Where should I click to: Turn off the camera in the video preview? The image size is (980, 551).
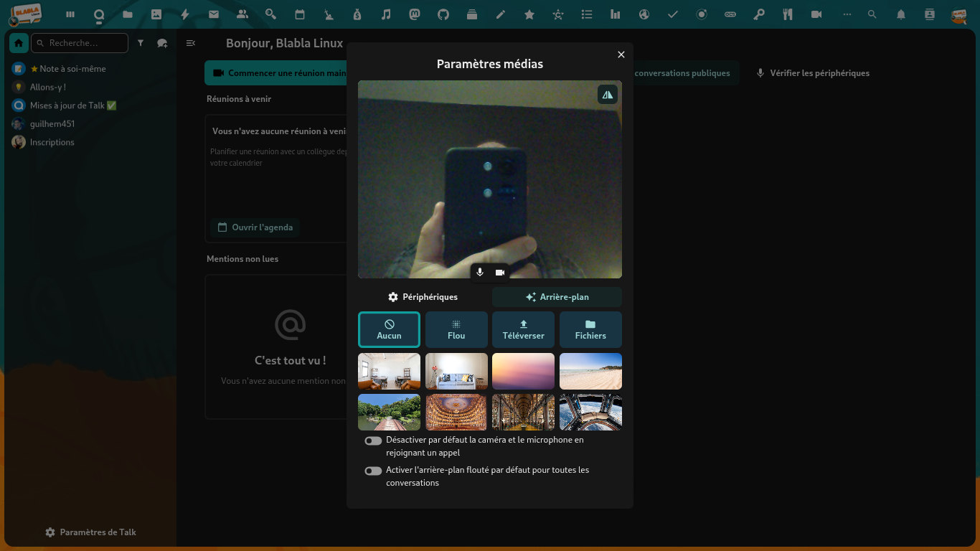click(x=500, y=273)
